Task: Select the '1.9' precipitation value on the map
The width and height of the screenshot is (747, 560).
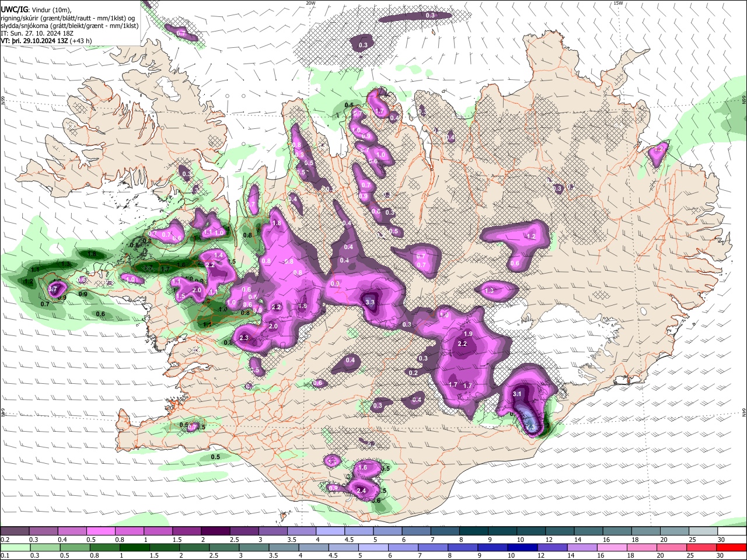Action: 467,334
